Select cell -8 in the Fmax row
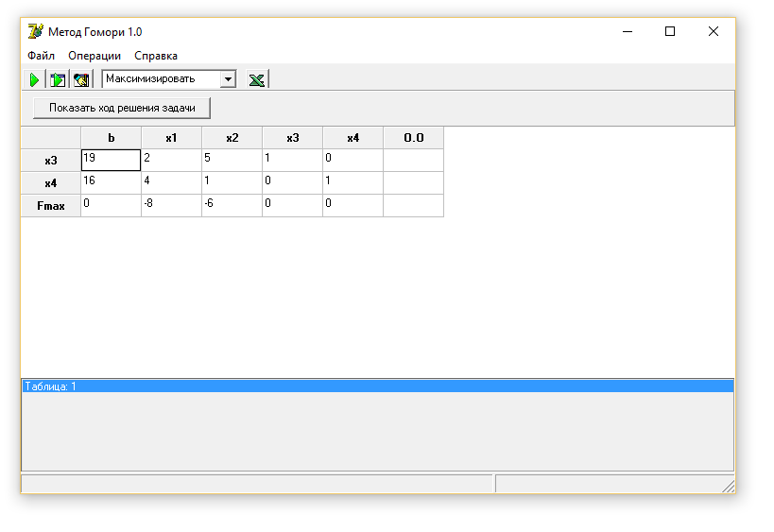The height and width of the screenshot is (532, 774). click(171, 206)
